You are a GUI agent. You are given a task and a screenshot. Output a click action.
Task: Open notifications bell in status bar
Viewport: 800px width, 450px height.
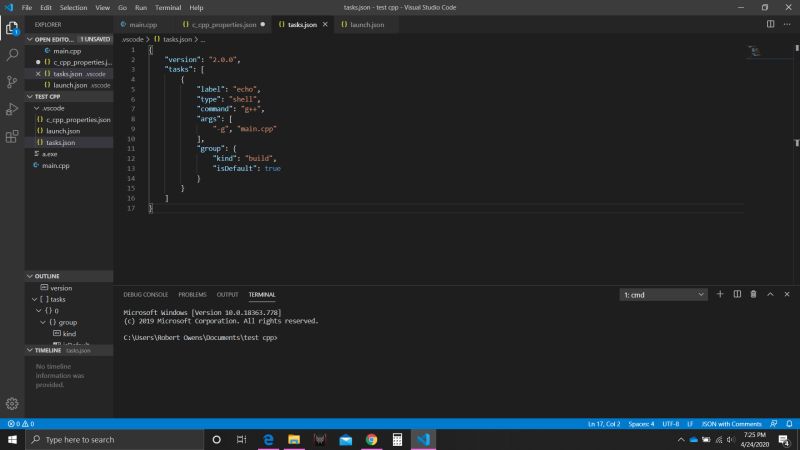(x=789, y=424)
